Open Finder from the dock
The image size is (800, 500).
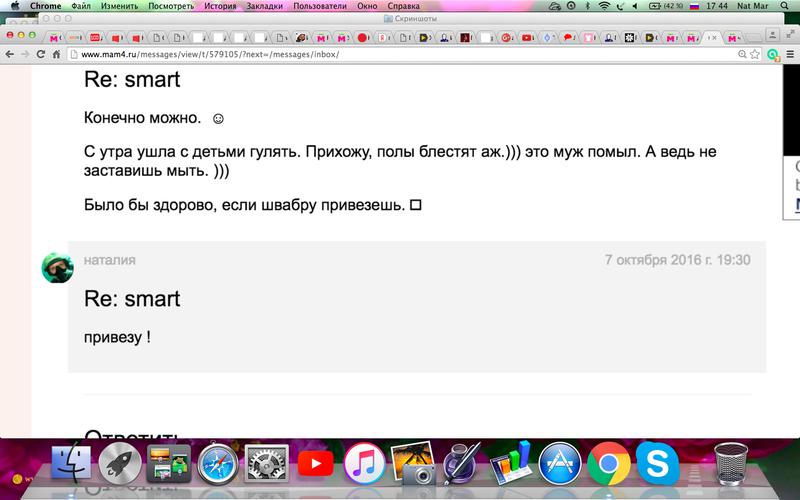[71, 465]
